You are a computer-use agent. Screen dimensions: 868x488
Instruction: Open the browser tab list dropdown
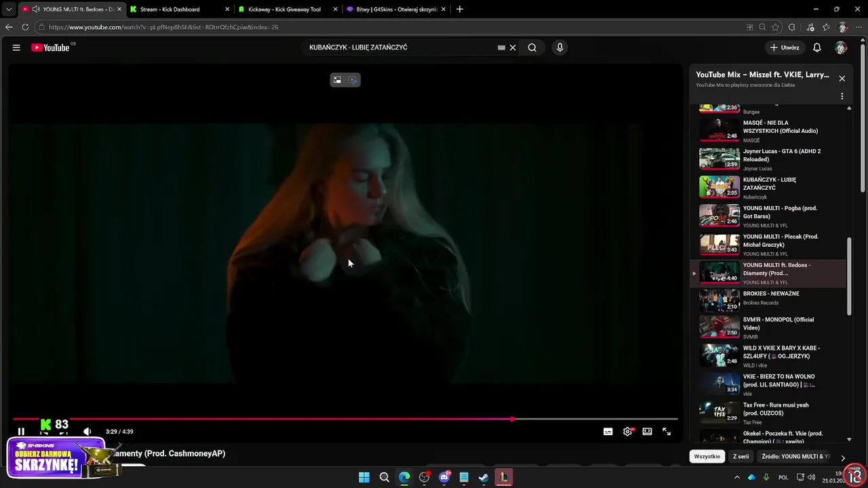[8, 9]
